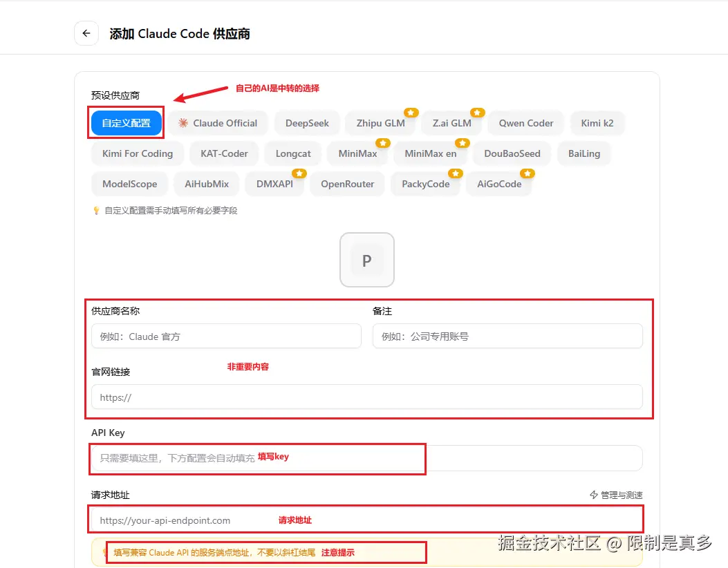Click the star badge on AiGoCode

(528, 173)
